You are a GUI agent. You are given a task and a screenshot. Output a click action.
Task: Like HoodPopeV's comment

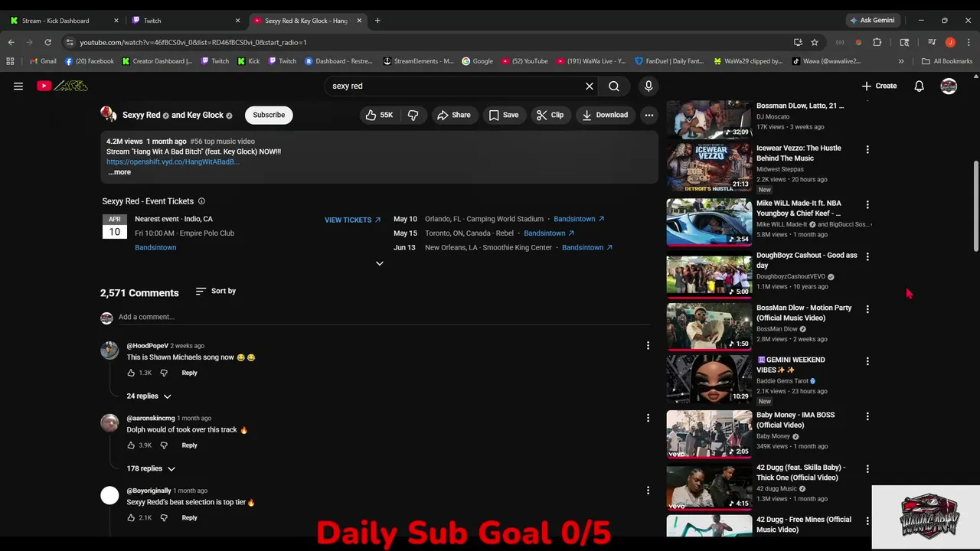click(x=131, y=373)
